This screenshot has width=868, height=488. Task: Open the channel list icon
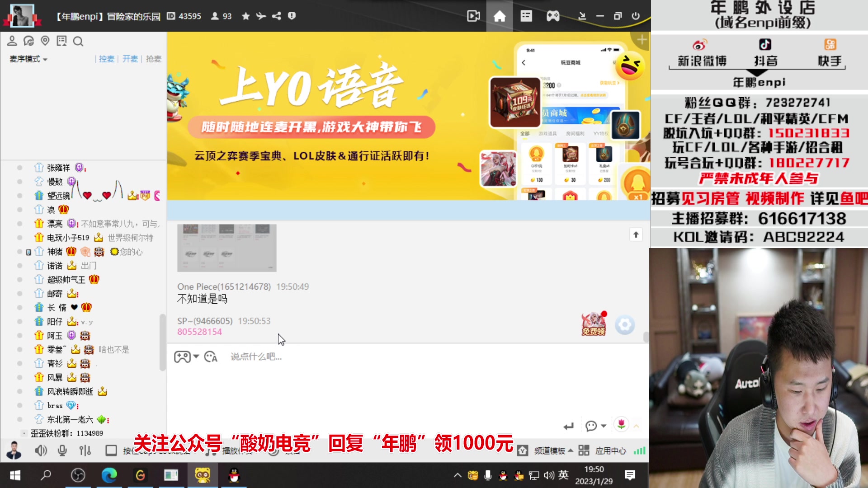(x=61, y=41)
